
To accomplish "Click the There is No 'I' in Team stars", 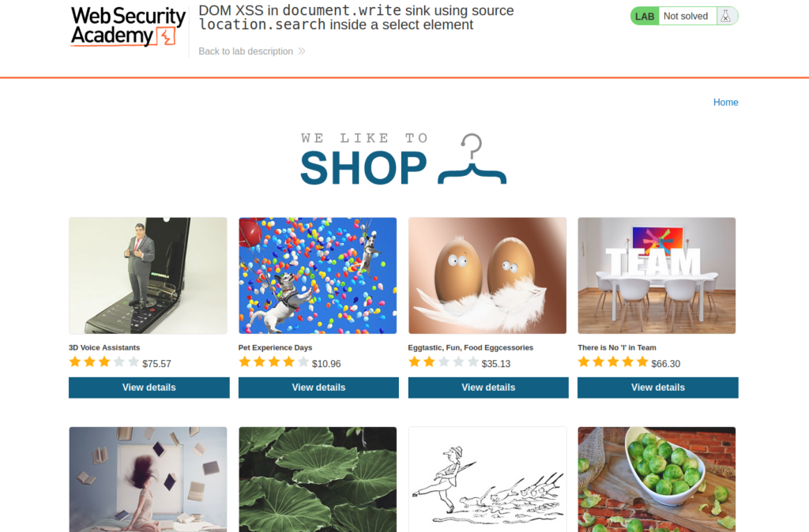I will point(613,362).
